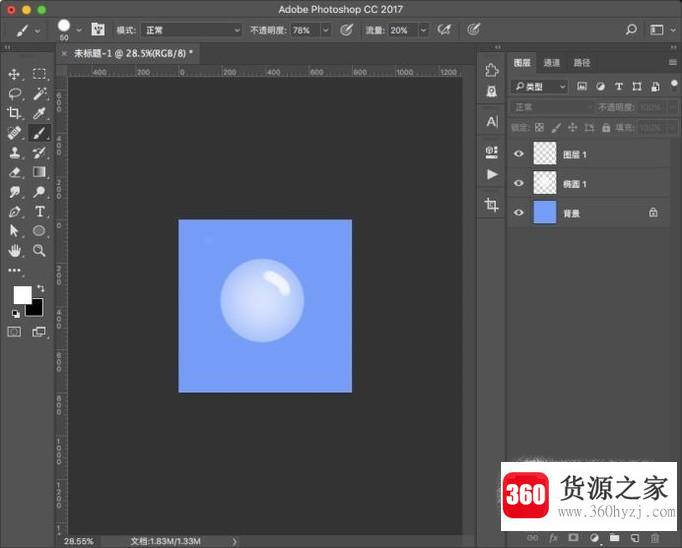Image resolution: width=682 pixels, height=548 pixels.
Task: Hide the topmost layer (图层 1)
Action: coord(518,154)
